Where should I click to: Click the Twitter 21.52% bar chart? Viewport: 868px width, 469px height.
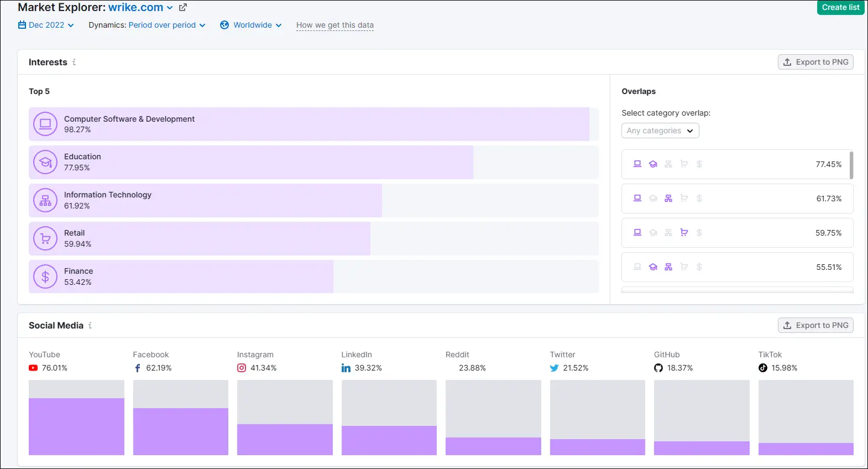coord(598,418)
